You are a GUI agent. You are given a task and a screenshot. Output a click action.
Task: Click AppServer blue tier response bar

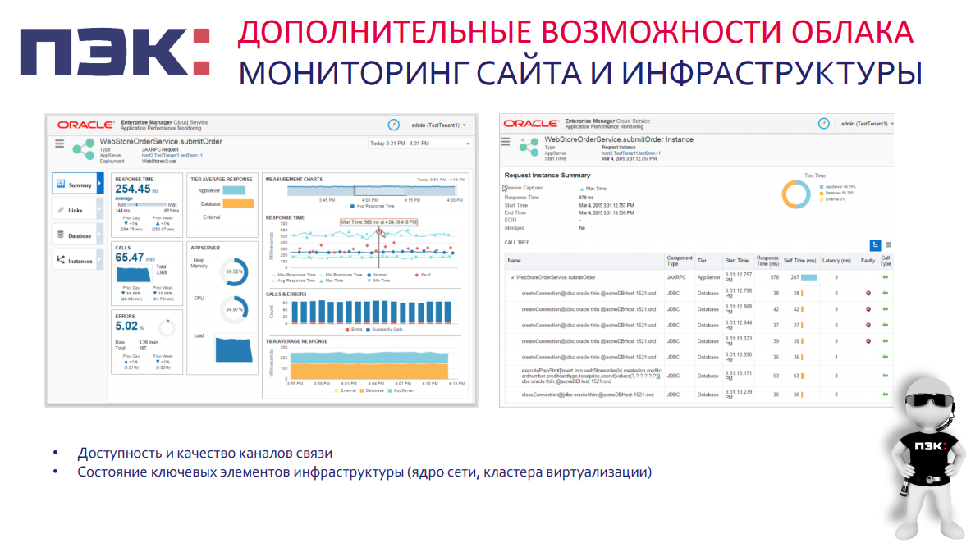pyautogui.click(x=235, y=190)
